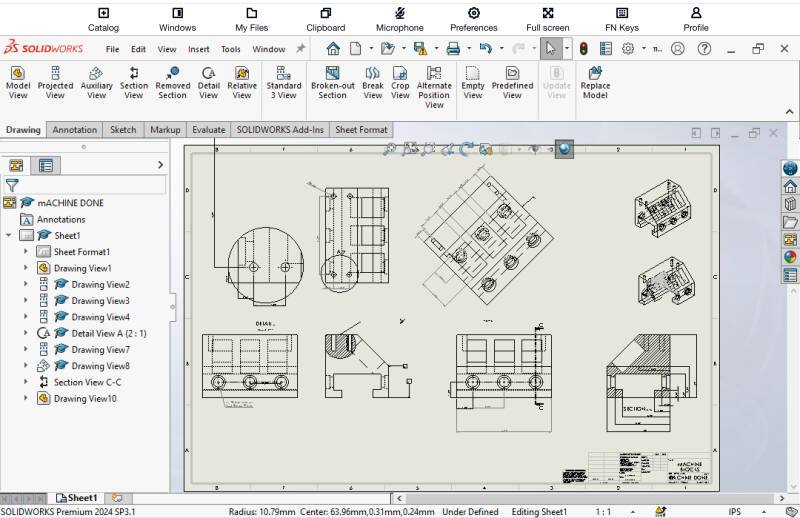This screenshot has width=800, height=518.
Task: Switch to the PropertyManager panel tab
Action: 46,165
